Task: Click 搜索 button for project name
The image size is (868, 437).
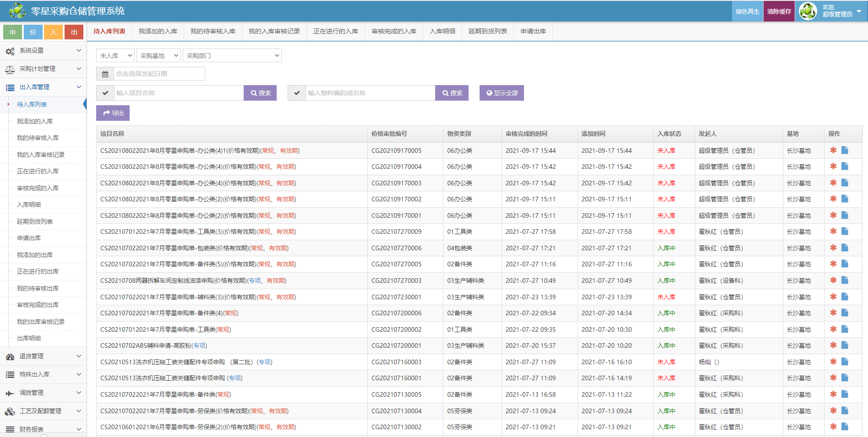Action: (260, 93)
